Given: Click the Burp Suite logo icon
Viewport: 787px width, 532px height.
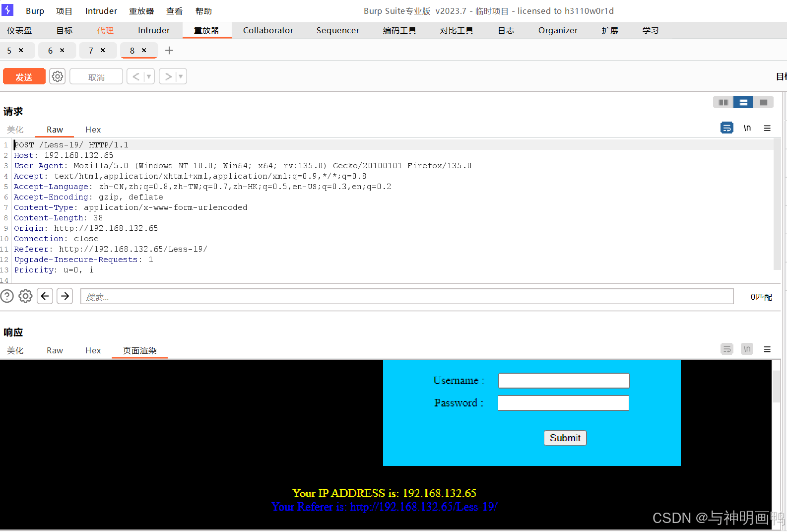Looking at the screenshot, I should pyautogui.click(x=8, y=10).
